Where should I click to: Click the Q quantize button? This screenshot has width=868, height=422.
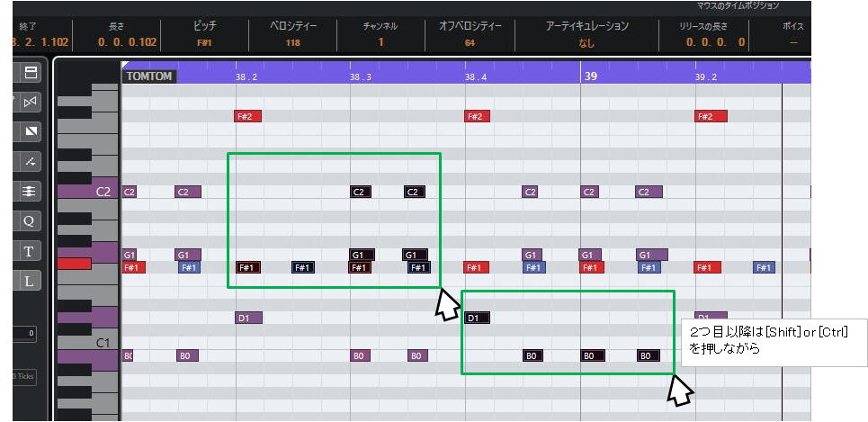pyautogui.click(x=30, y=221)
